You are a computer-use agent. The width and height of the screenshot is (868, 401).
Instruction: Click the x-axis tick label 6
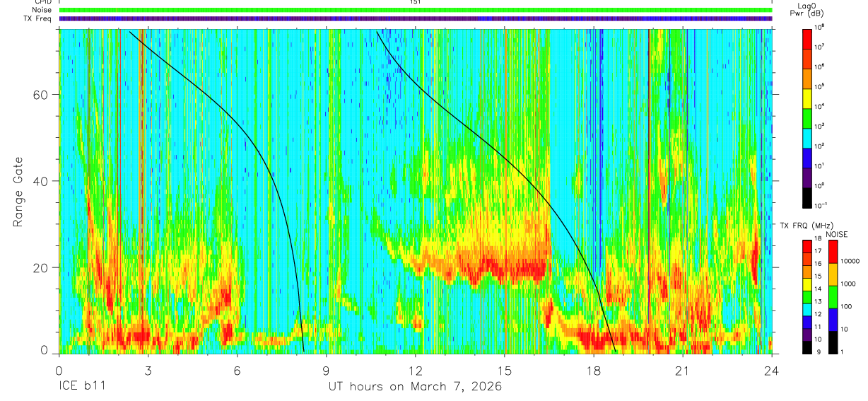pyautogui.click(x=237, y=370)
